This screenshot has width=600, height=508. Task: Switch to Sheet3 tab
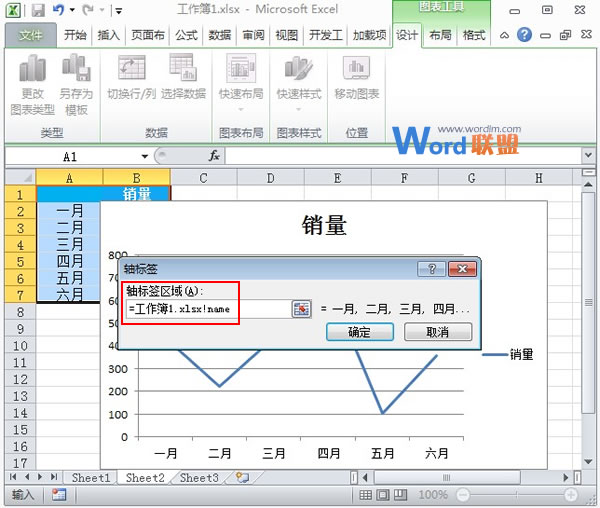point(199,477)
